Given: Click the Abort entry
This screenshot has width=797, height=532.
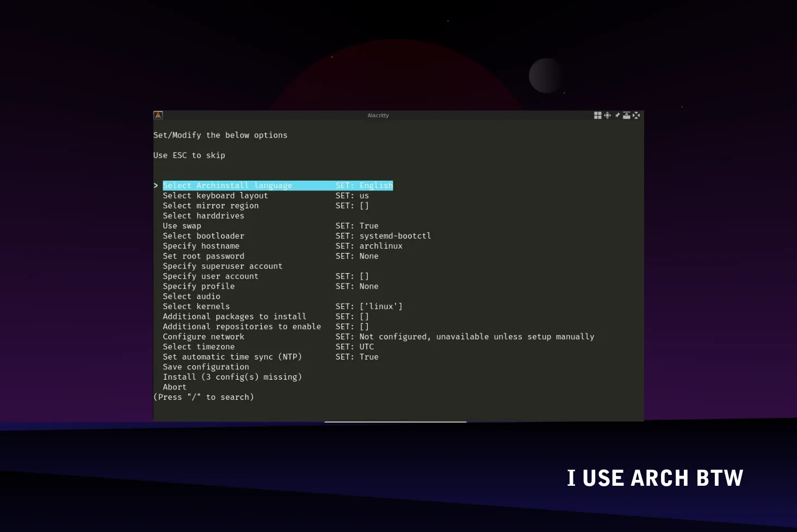Looking at the screenshot, I should (x=175, y=387).
